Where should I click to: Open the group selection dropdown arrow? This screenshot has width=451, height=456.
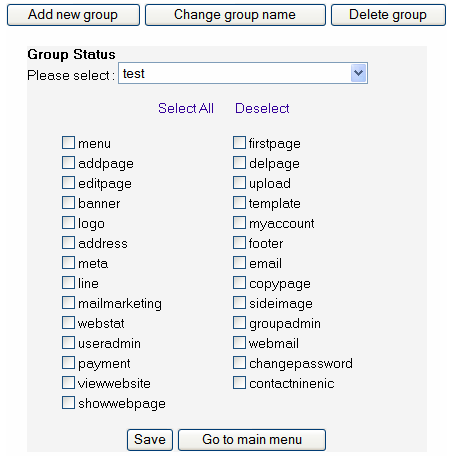click(x=359, y=73)
